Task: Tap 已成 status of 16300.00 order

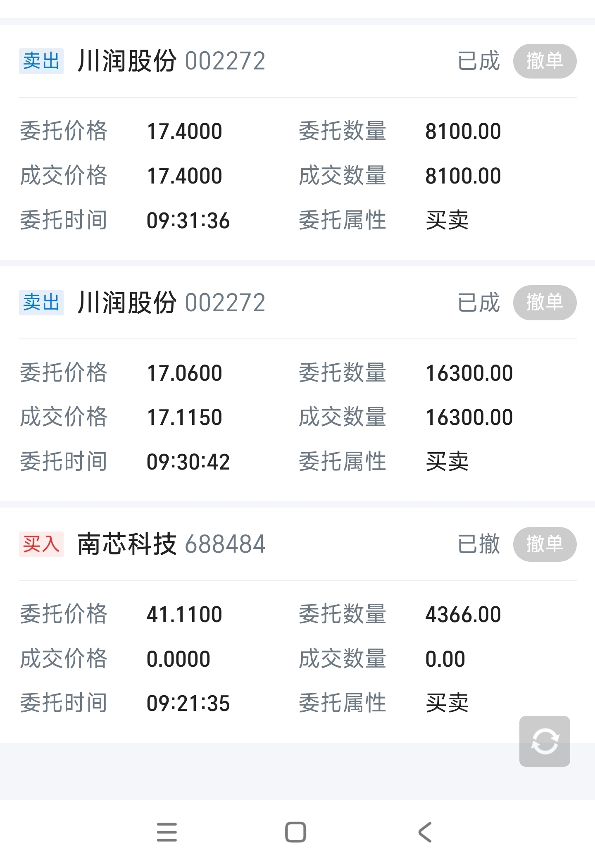Action: pyautogui.click(x=478, y=303)
